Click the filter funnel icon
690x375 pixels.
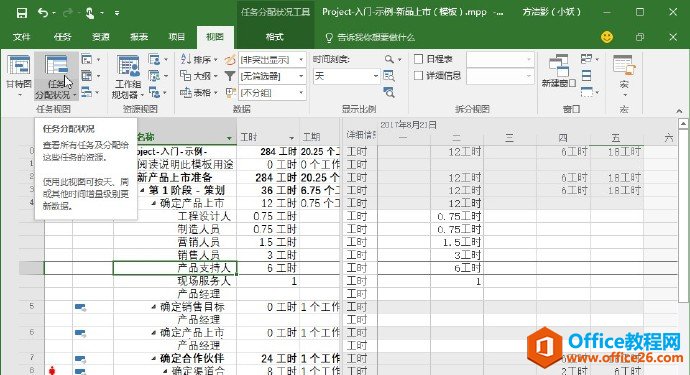(230, 76)
